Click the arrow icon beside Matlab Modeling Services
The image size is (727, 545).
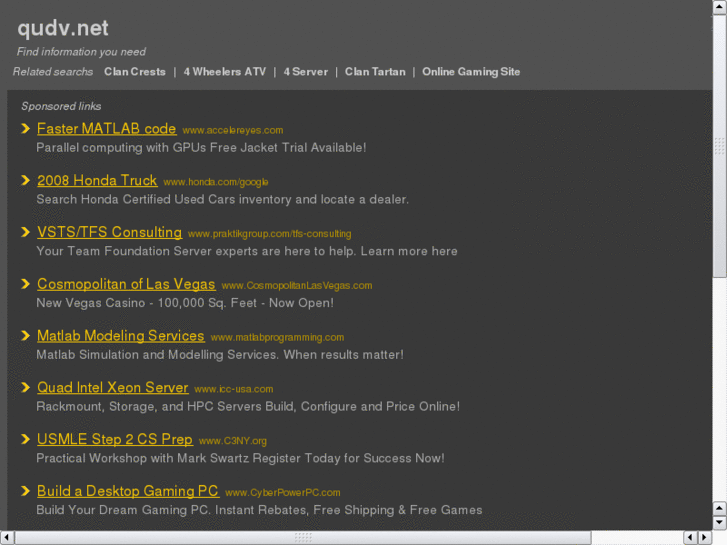(x=26, y=336)
